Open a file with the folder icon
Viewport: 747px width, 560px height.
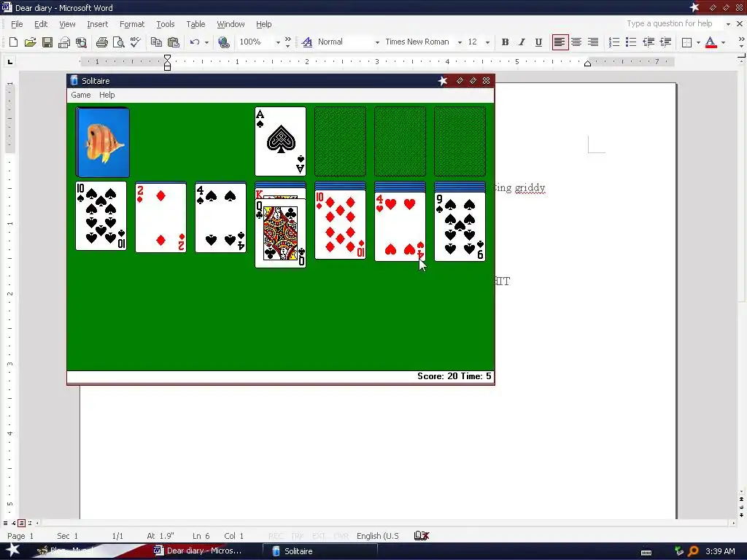[30, 42]
